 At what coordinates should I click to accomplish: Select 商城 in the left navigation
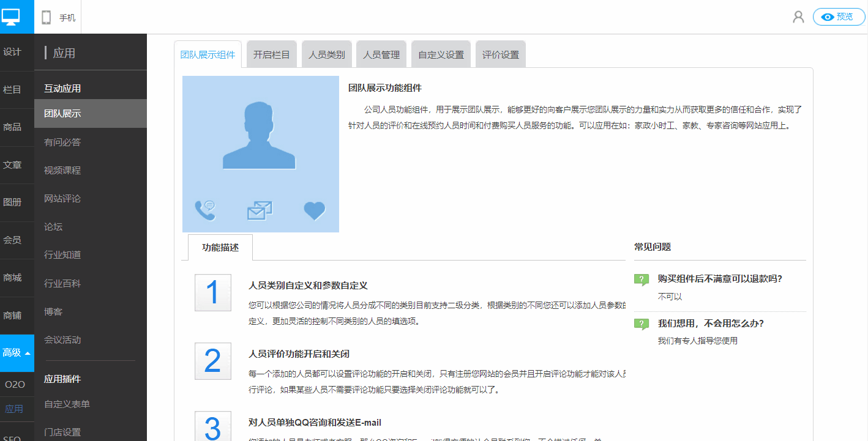12,278
